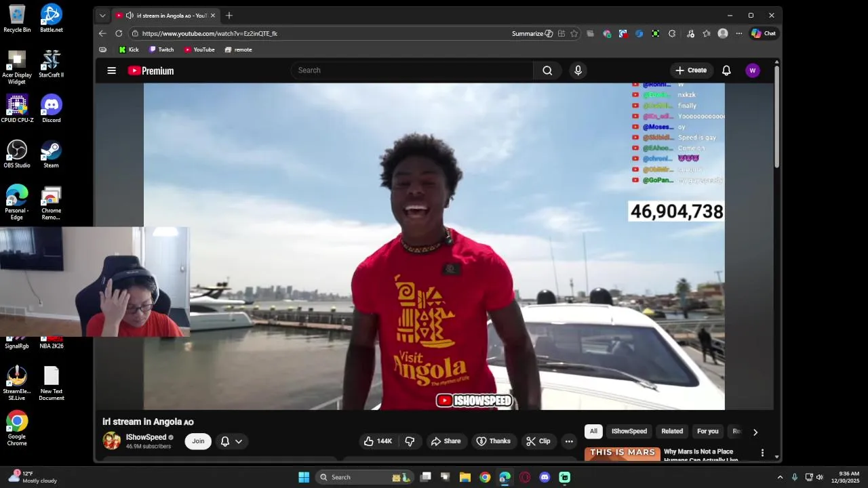Click the YouTube search input field

(x=412, y=70)
